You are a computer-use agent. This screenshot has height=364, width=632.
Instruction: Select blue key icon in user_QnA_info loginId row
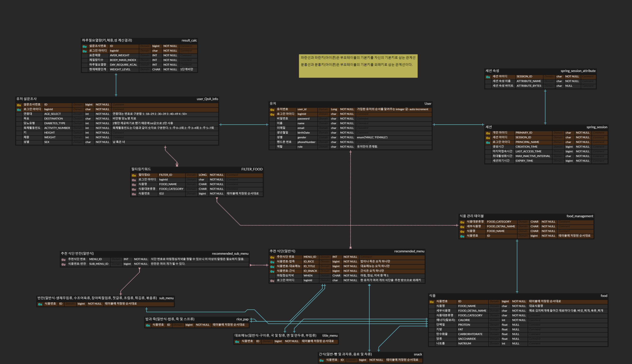pos(19,110)
